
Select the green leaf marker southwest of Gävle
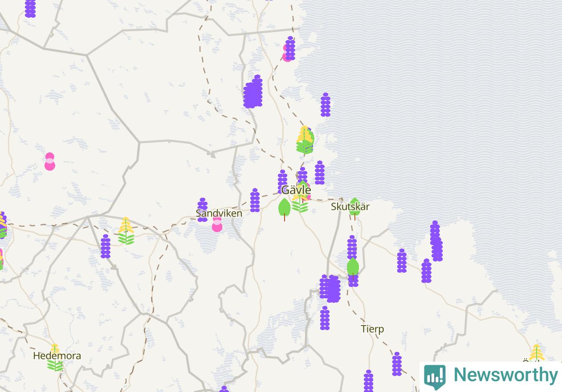284,209
